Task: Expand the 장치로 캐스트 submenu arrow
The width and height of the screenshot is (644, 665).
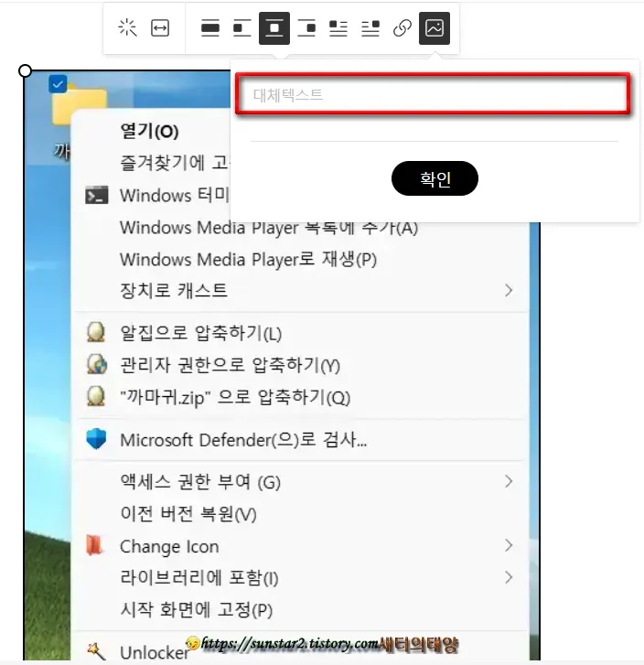Action: pyautogui.click(x=509, y=291)
